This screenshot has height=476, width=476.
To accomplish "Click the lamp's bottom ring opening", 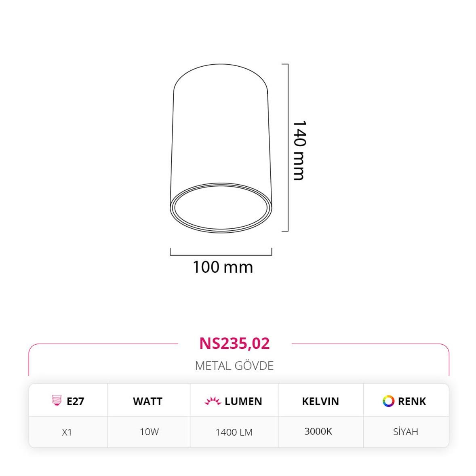I will [221, 208].
